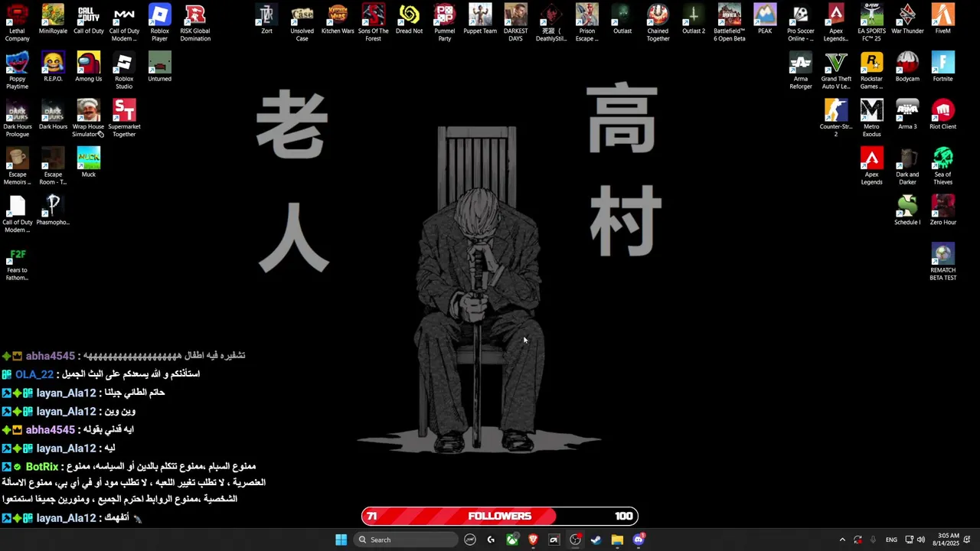Image resolution: width=980 pixels, height=551 pixels.
Task: Select the R.E.P.O. game icon
Action: click(x=53, y=67)
